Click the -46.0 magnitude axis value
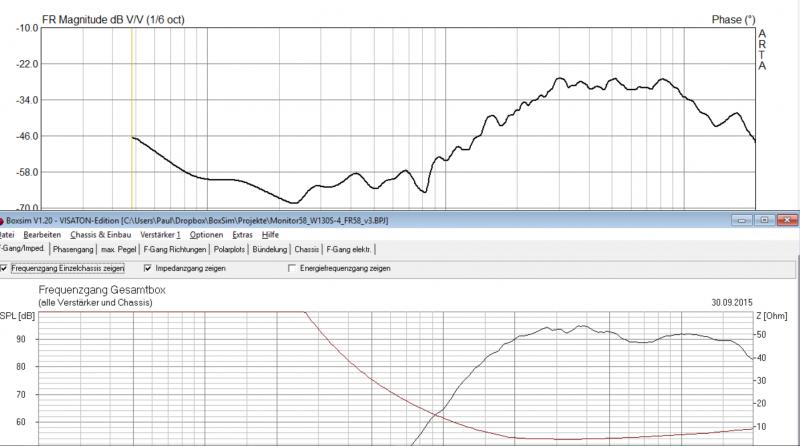The image size is (800, 446). (x=28, y=136)
